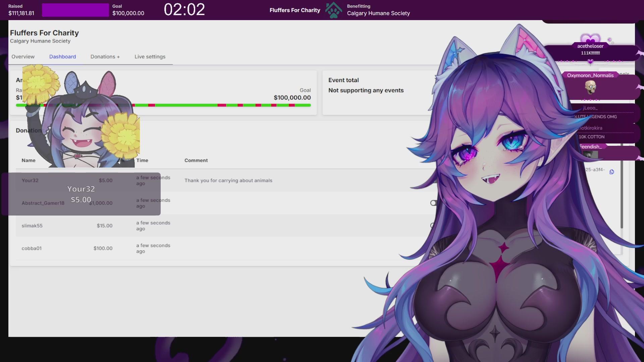Select the Dashboard tab

(x=62, y=57)
